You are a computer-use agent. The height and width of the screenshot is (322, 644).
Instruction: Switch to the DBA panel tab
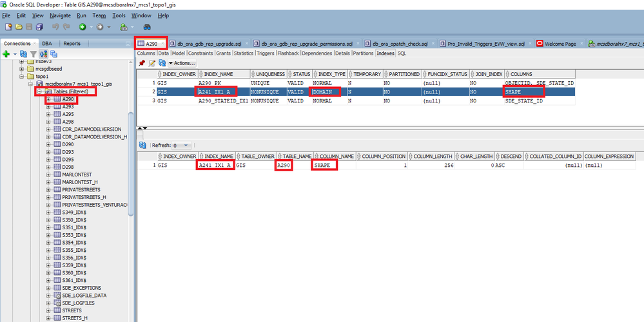click(47, 44)
